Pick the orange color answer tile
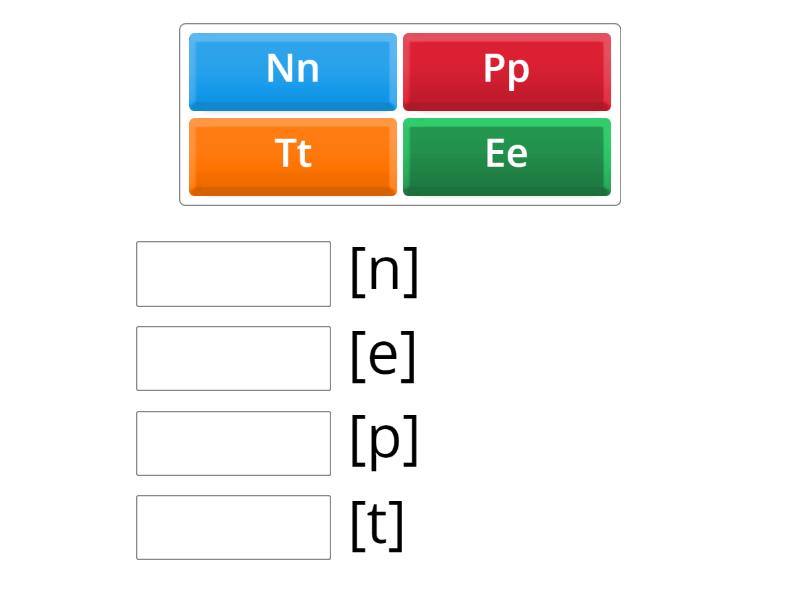 (292, 156)
